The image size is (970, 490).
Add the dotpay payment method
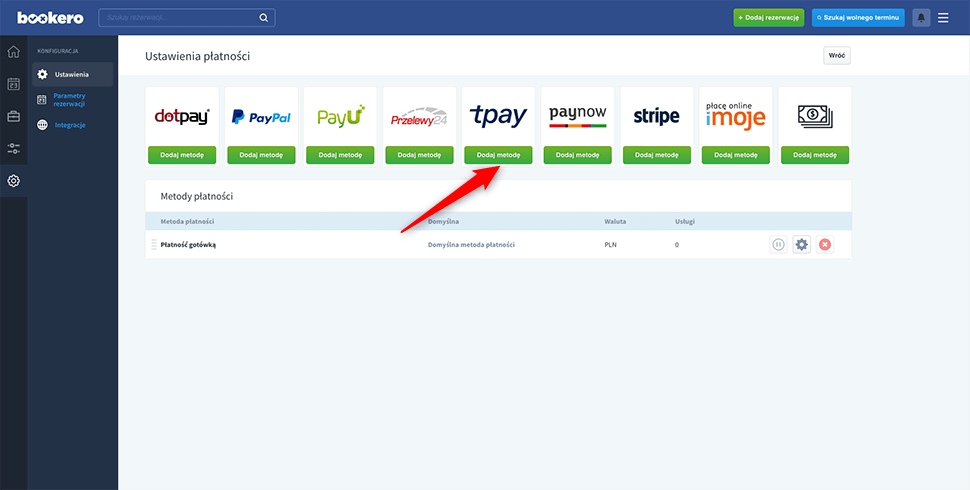click(182, 155)
